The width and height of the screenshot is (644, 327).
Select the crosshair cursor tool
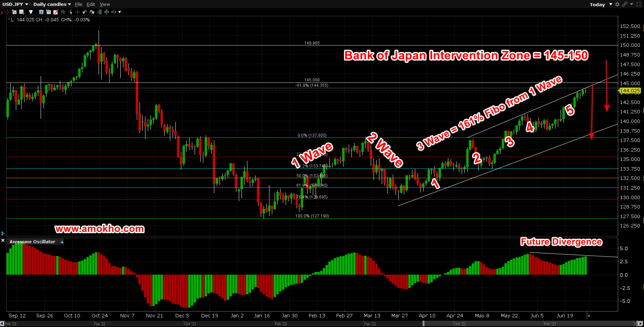(x=77, y=12)
